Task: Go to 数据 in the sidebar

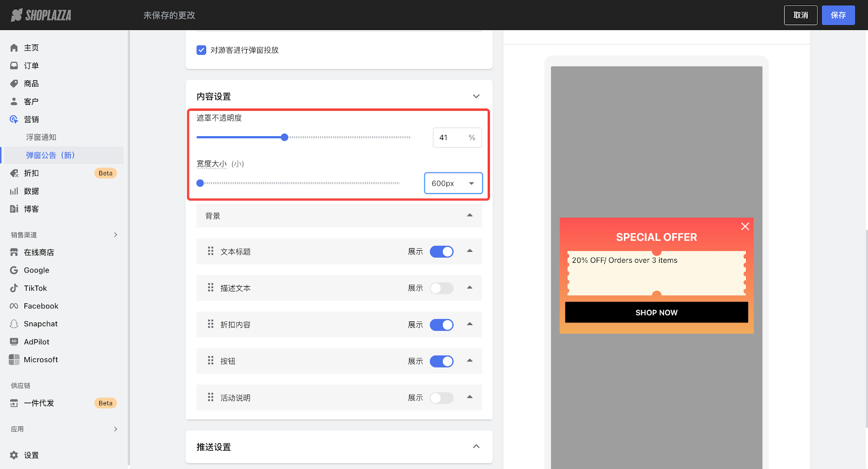Action: (x=31, y=191)
